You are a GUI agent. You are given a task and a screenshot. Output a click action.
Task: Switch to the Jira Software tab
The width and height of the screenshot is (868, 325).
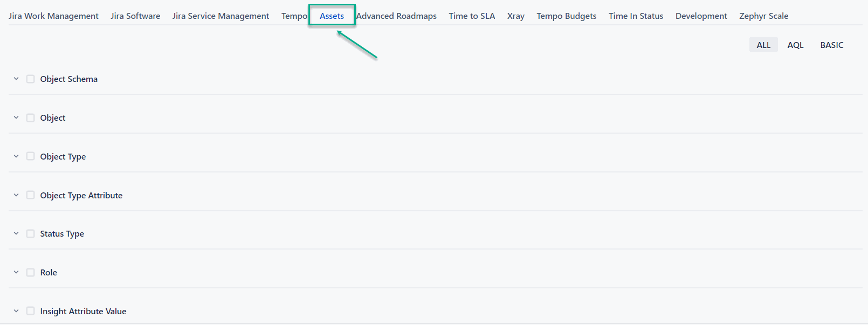[135, 16]
